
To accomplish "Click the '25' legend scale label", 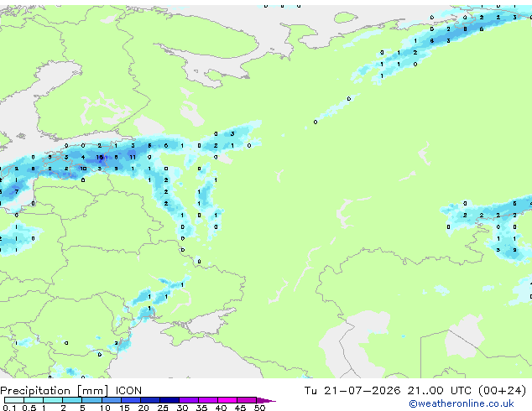I will coord(163,408).
